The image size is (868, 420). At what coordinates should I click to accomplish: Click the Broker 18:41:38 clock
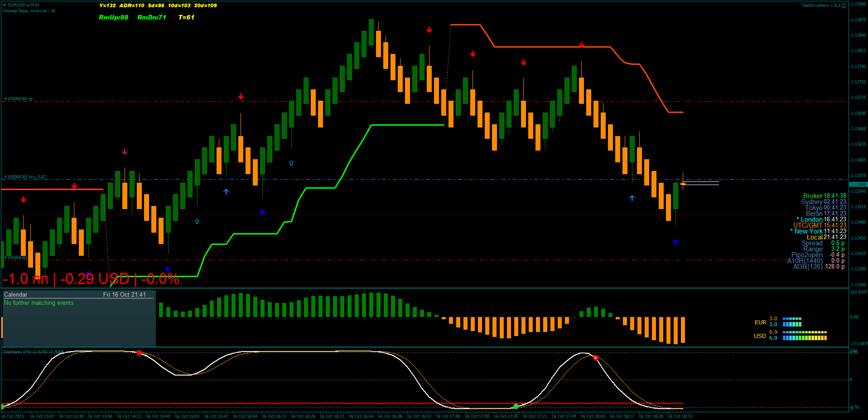(x=825, y=196)
